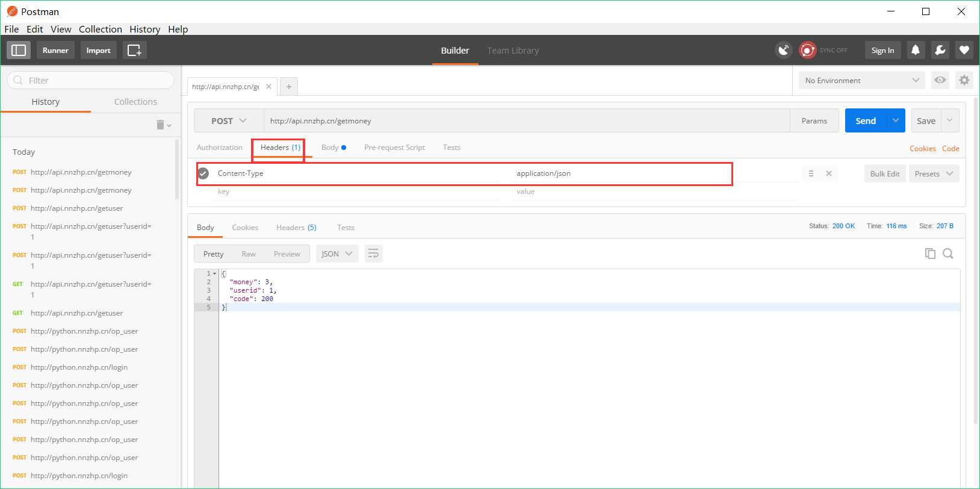Open the JSON format dropdown
The height and width of the screenshot is (489, 980).
[337, 254]
